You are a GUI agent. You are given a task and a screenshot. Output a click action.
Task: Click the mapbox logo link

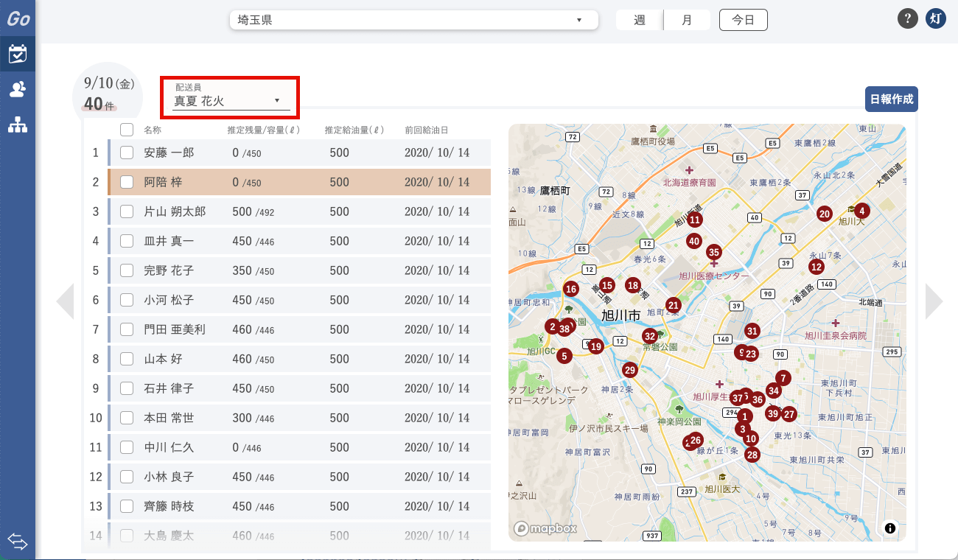coord(545,528)
